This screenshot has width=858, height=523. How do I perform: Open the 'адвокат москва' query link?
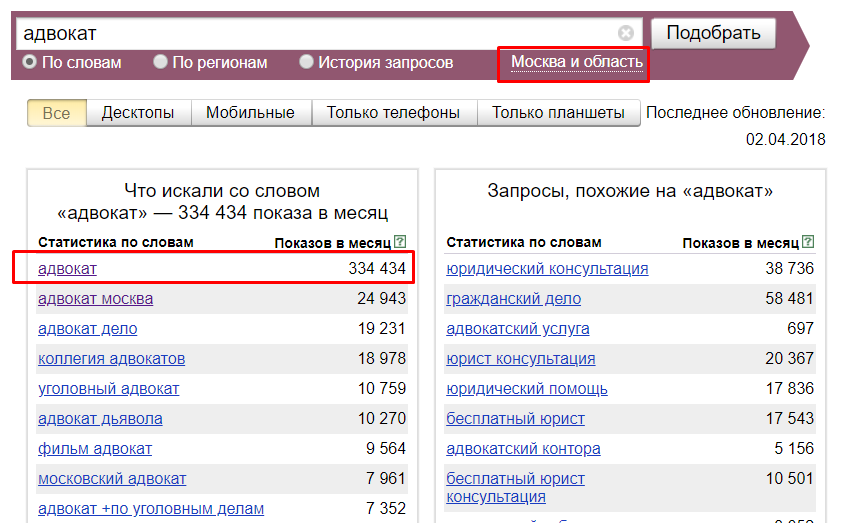click(96, 299)
